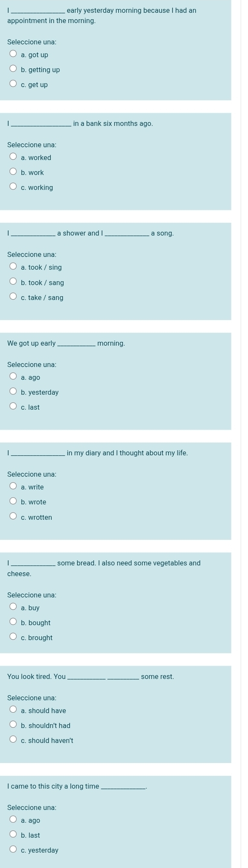The height and width of the screenshot is (868, 248).
Task: Choose "b. getting up" answer
Action: pyautogui.click(x=14, y=70)
